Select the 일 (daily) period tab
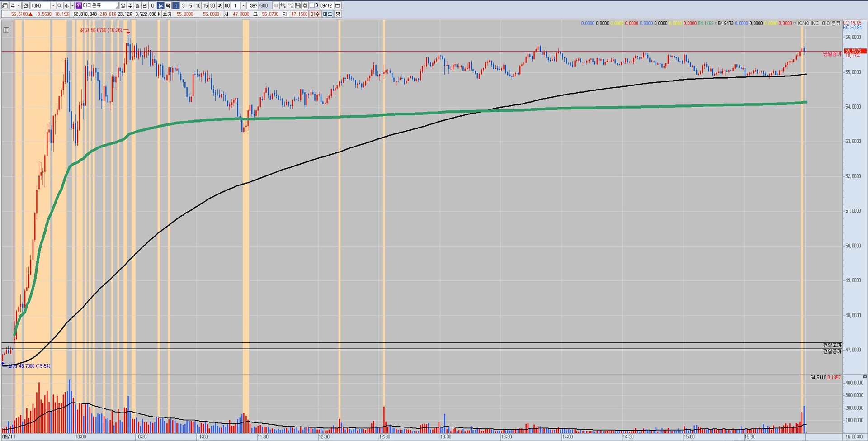 pyautogui.click(x=123, y=5)
